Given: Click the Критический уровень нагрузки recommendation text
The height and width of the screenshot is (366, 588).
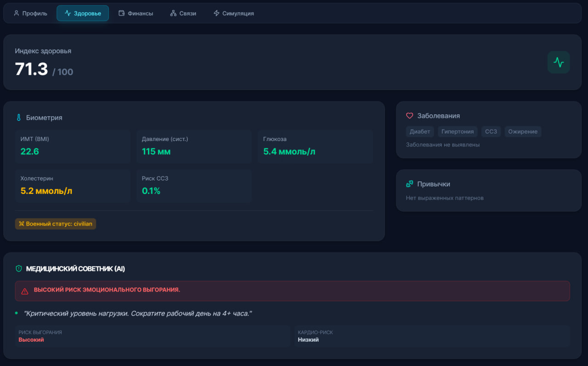Looking at the screenshot, I should 138,313.
